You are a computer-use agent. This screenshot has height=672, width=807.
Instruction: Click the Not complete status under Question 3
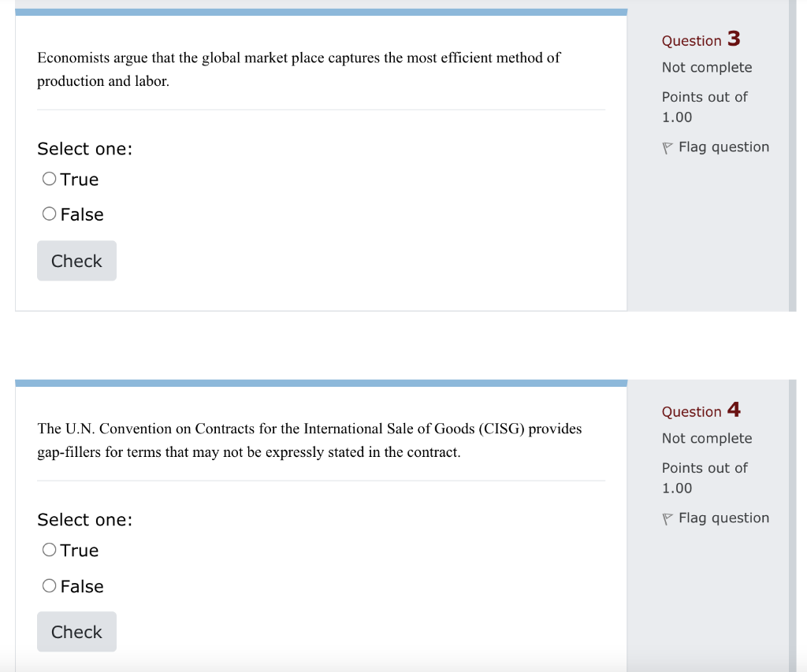[706, 68]
